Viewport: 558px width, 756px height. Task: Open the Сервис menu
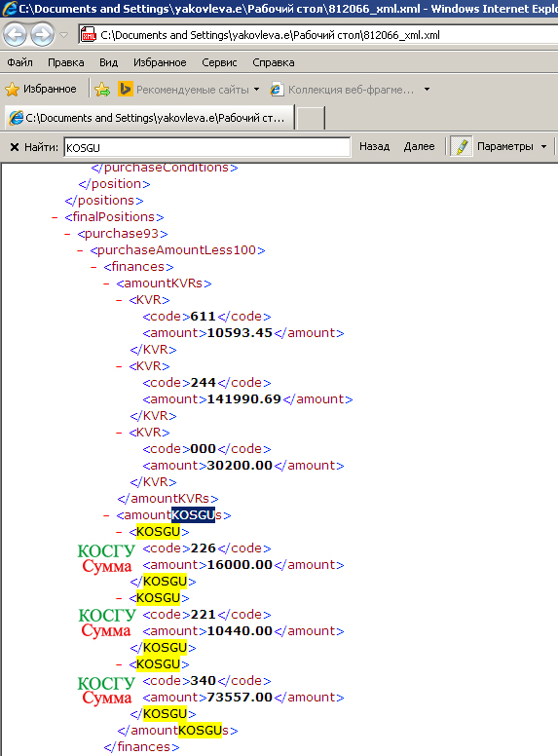tap(219, 62)
